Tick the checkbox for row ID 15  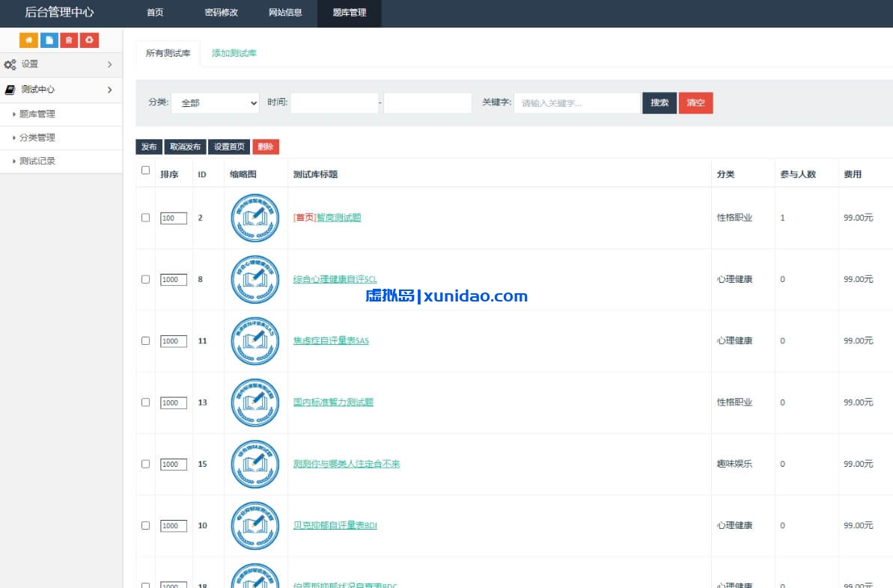(x=145, y=464)
